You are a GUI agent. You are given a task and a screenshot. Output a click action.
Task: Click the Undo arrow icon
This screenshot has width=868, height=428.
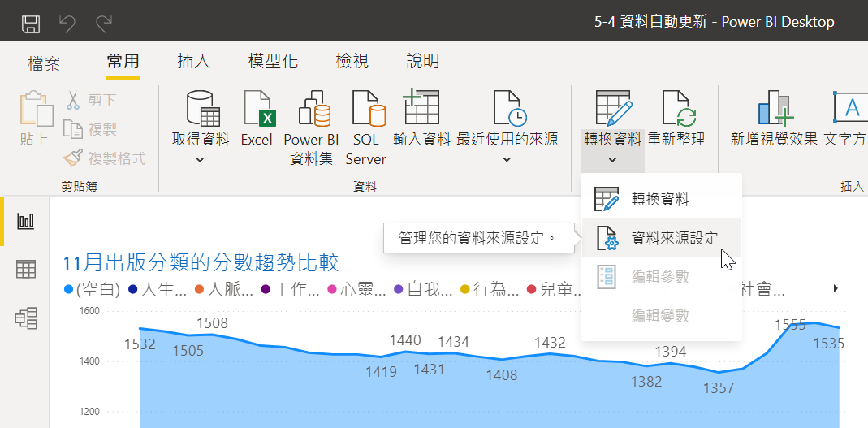click(67, 24)
